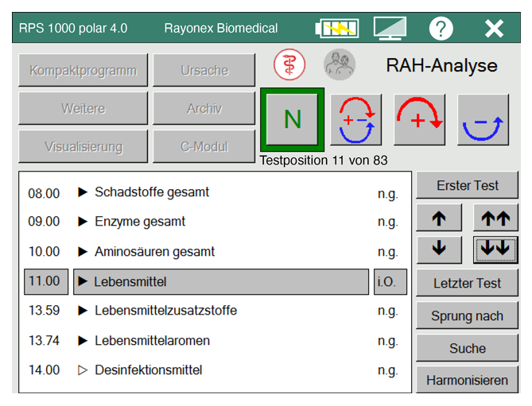
Task: Click the red caduceus medical icon
Action: [x=290, y=64]
